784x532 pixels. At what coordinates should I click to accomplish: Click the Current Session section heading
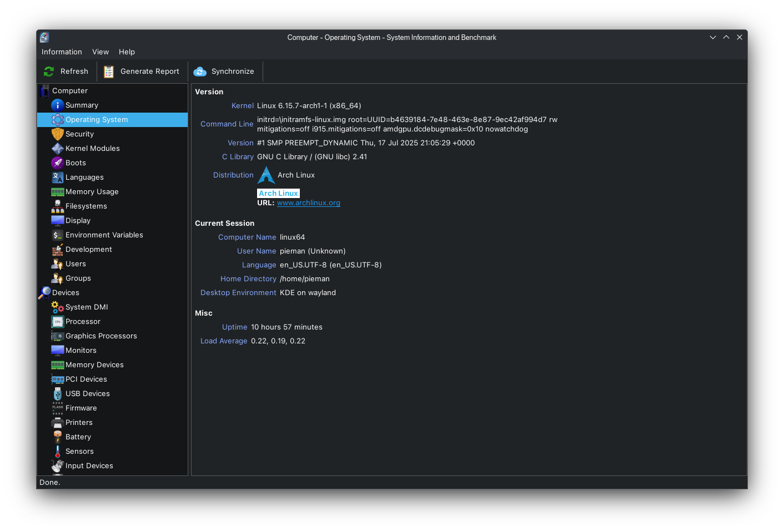[225, 223]
